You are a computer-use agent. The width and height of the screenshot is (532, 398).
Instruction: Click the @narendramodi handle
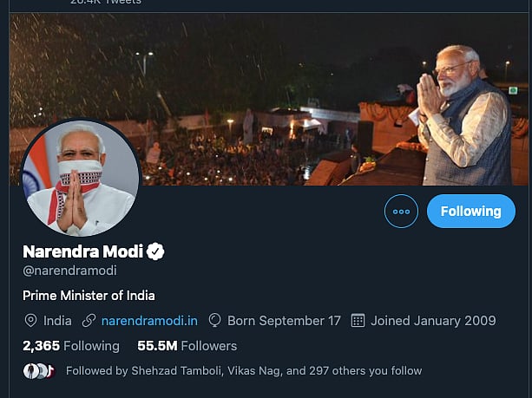click(69, 271)
